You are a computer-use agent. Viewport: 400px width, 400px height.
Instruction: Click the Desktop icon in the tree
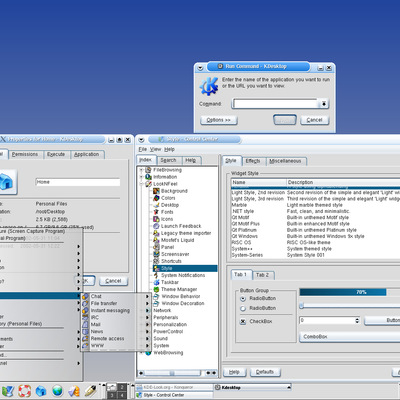pyautogui.click(x=156, y=205)
